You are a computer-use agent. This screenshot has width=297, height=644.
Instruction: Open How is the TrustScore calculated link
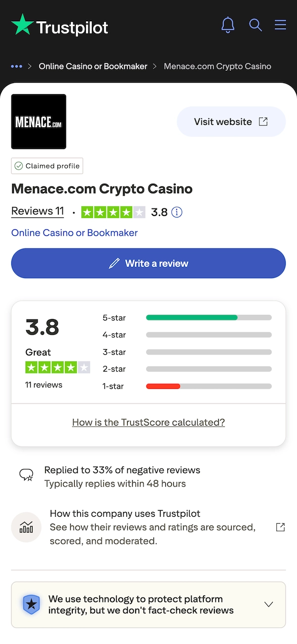[148, 422]
